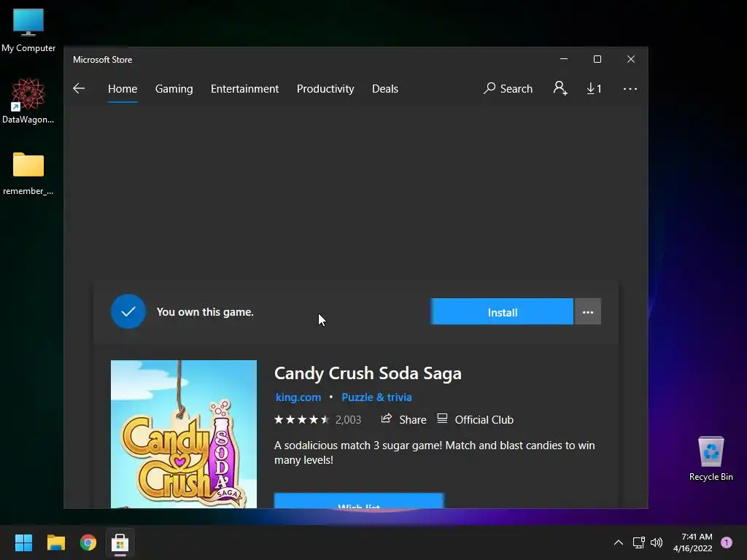Open the Home tab
Image resolution: width=747 pixels, height=560 pixels.
(123, 89)
